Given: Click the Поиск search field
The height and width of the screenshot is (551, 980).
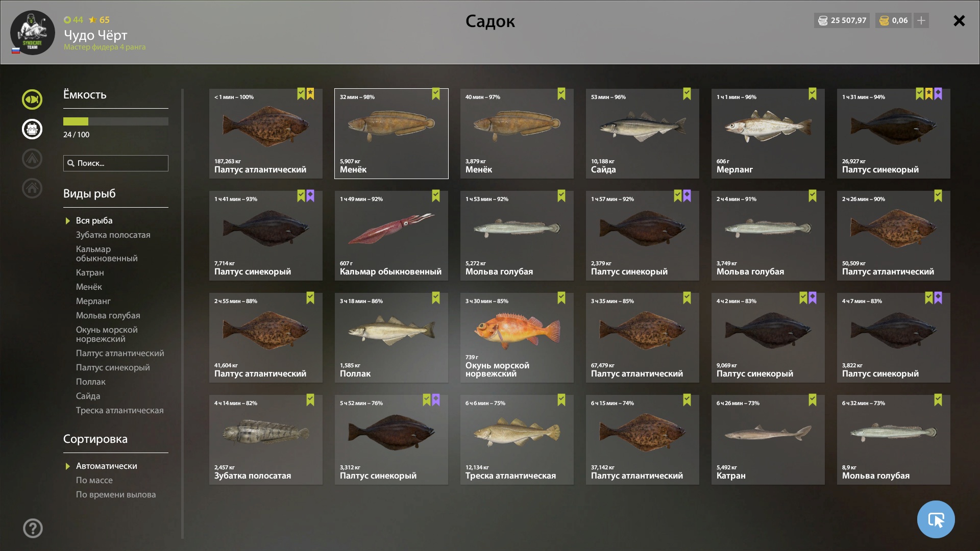Looking at the screenshot, I should coord(116,163).
